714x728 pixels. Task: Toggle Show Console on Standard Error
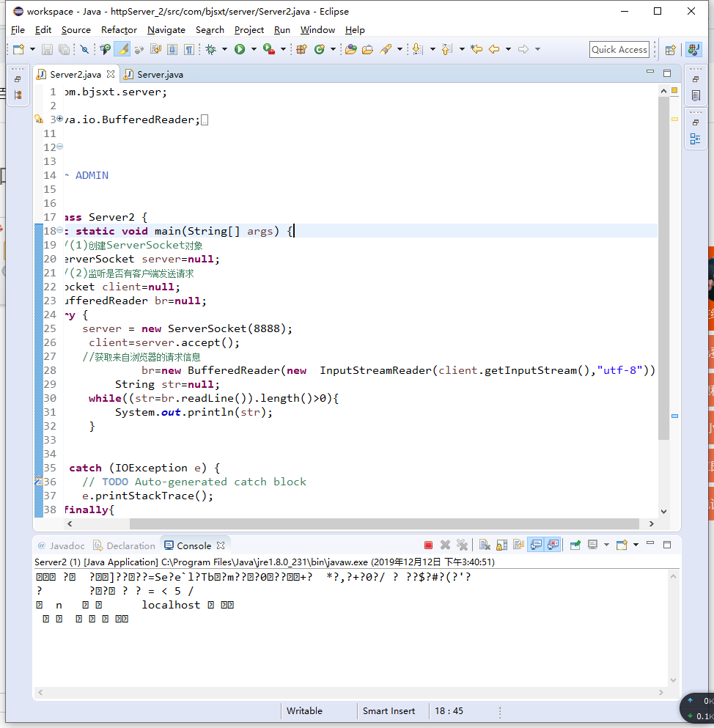pyautogui.click(x=553, y=545)
